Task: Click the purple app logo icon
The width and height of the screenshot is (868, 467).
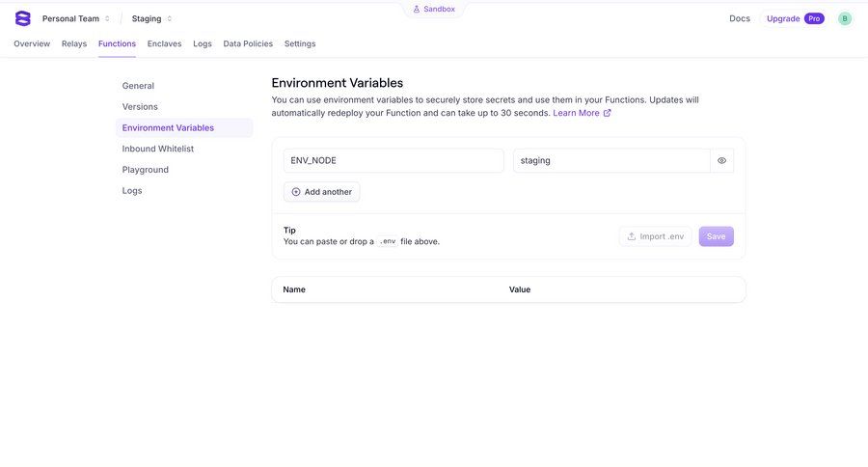Action: tap(23, 18)
